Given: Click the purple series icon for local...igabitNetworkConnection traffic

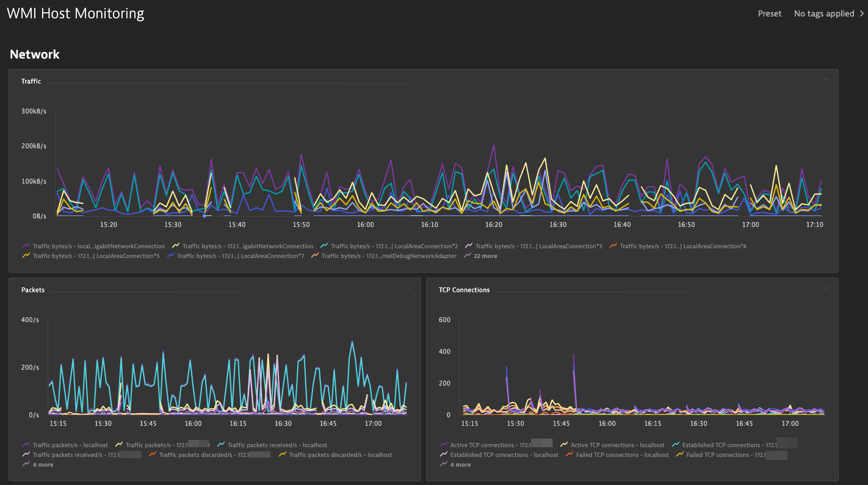Looking at the screenshot, I should click(x=26, y=246).
